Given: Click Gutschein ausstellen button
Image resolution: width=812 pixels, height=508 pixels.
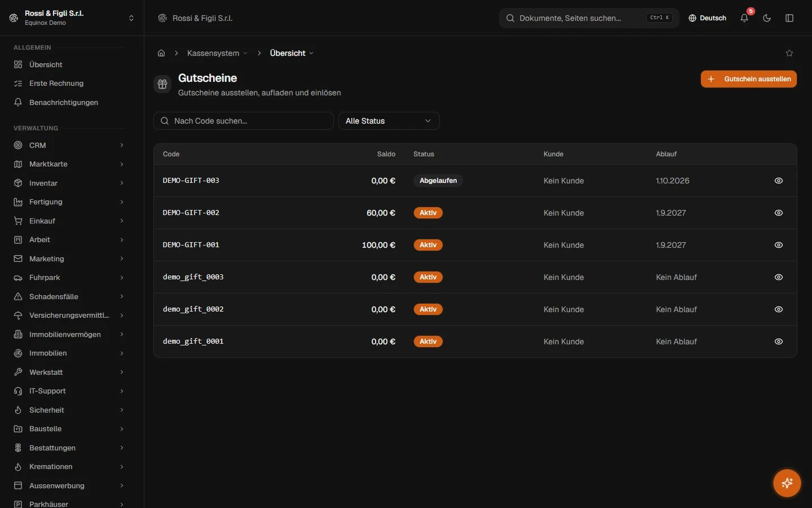Looking at the screenshot, I should point(749,79).
